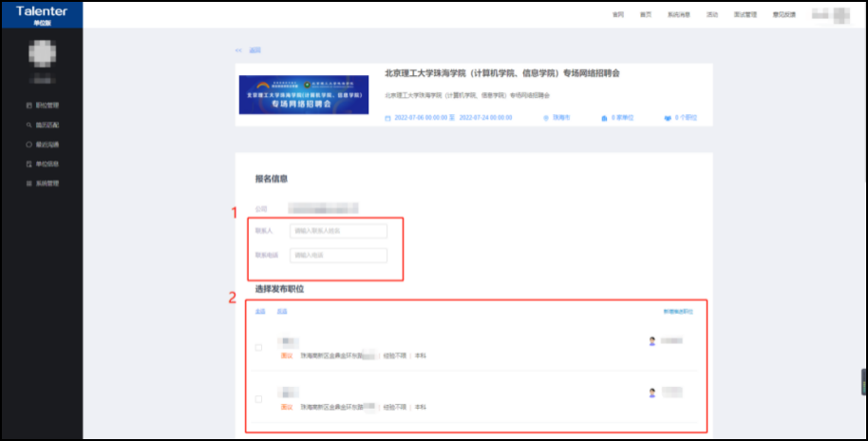Click the recruiter avatar icon in first job row
868x441 pixels.
pyautogui.click(x=652, y=341)
